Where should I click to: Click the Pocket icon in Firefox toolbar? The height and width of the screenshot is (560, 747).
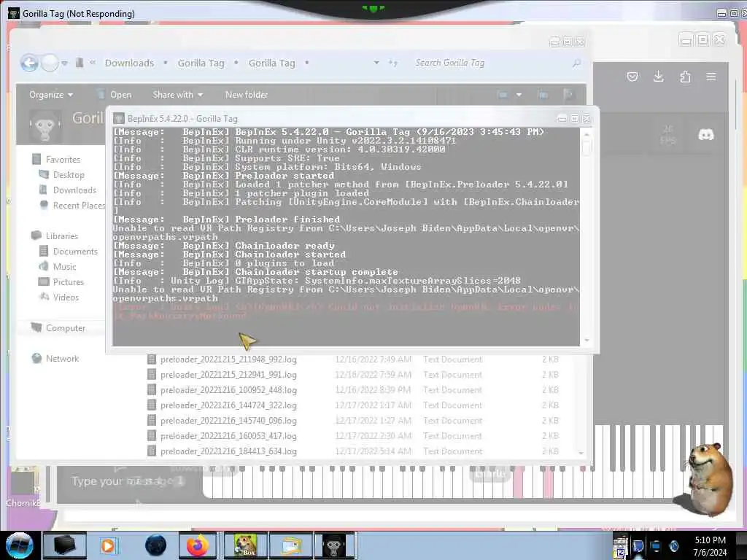pos(632,77)
